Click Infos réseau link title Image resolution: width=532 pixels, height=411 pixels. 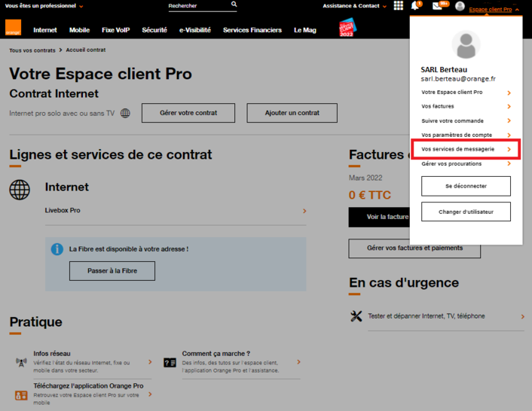pos(52,353)
